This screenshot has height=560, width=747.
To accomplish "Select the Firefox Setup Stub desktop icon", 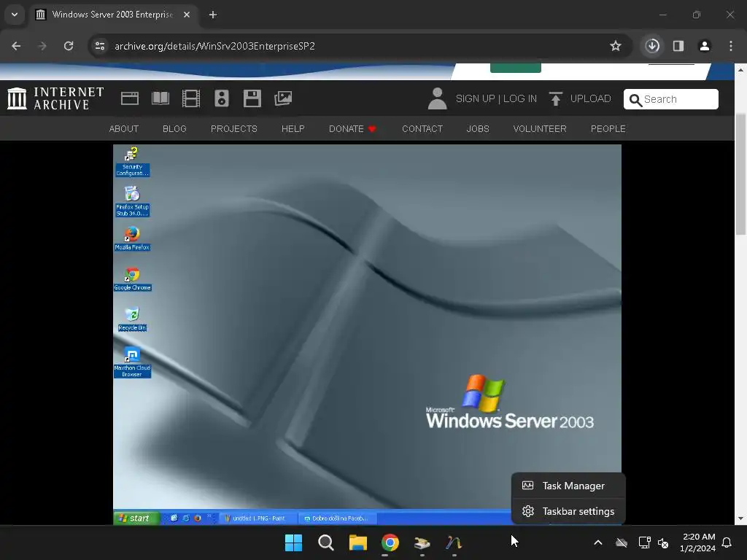I will coord(133,201).
